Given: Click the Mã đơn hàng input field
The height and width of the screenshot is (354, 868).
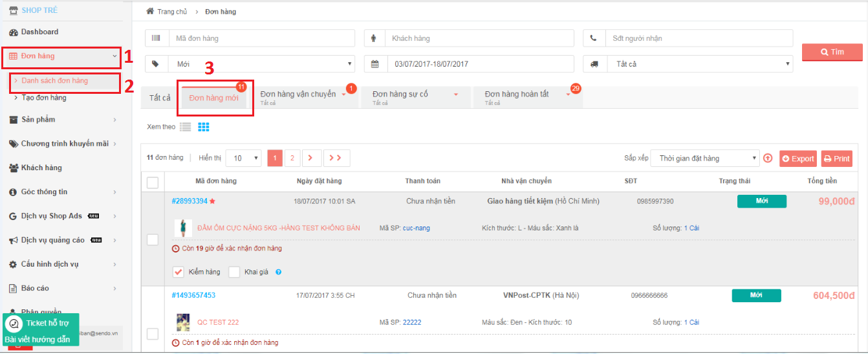Looking at the screenshot, I should pyautogui.click(x=261, y=38).
